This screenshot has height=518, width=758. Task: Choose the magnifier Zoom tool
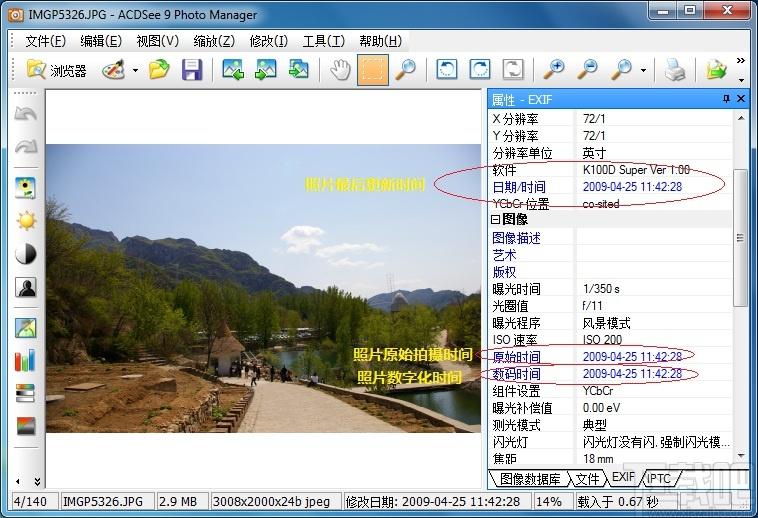click(x=406, y=71)
